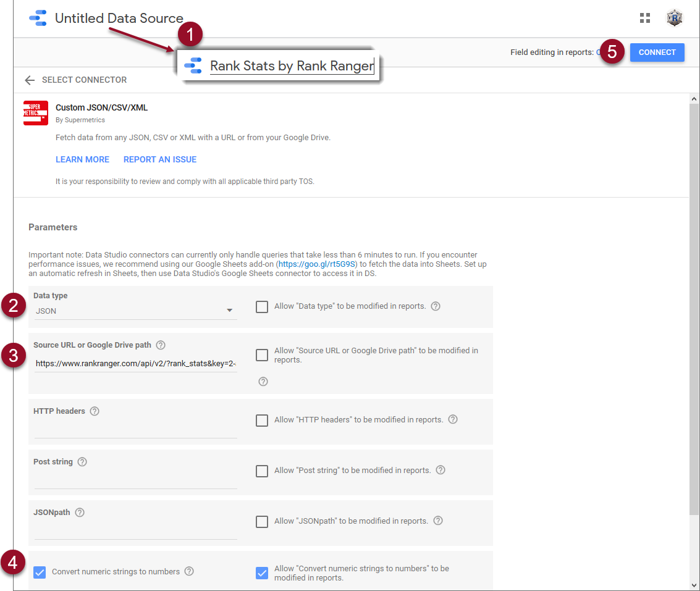Click the LEARN MORE link

tap(82, 159)
